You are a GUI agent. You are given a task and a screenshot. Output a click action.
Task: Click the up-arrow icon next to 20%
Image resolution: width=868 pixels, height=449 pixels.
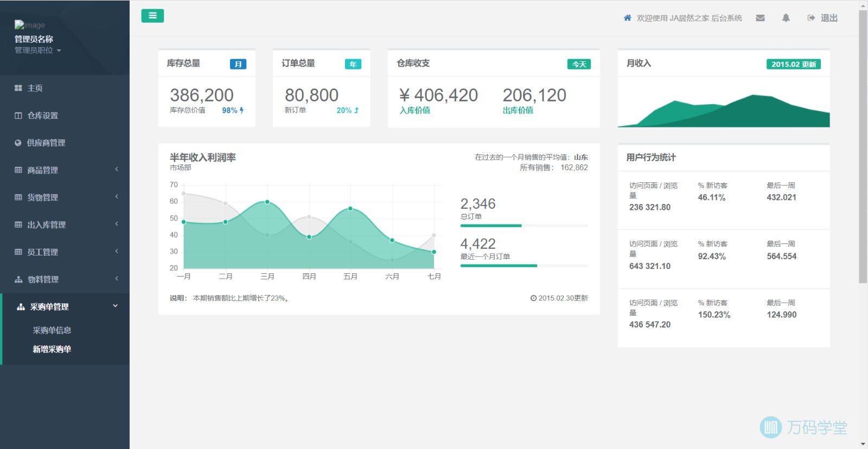356,110
